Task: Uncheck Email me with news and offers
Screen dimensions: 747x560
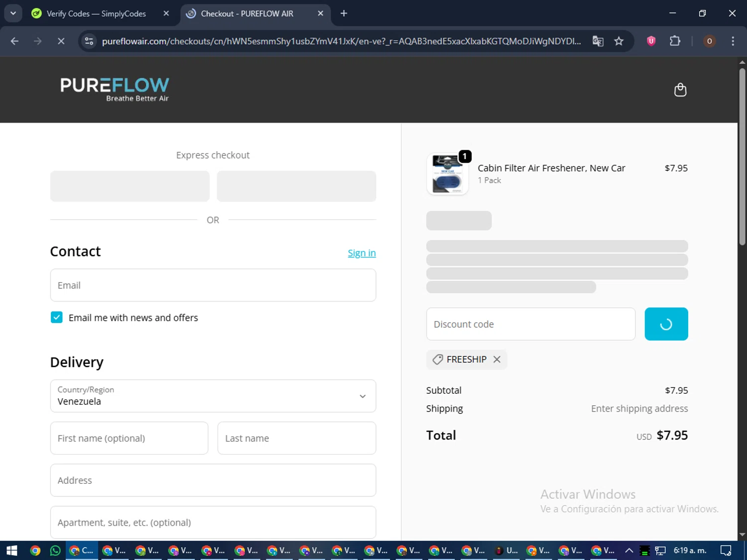Action: click(57, 318)
